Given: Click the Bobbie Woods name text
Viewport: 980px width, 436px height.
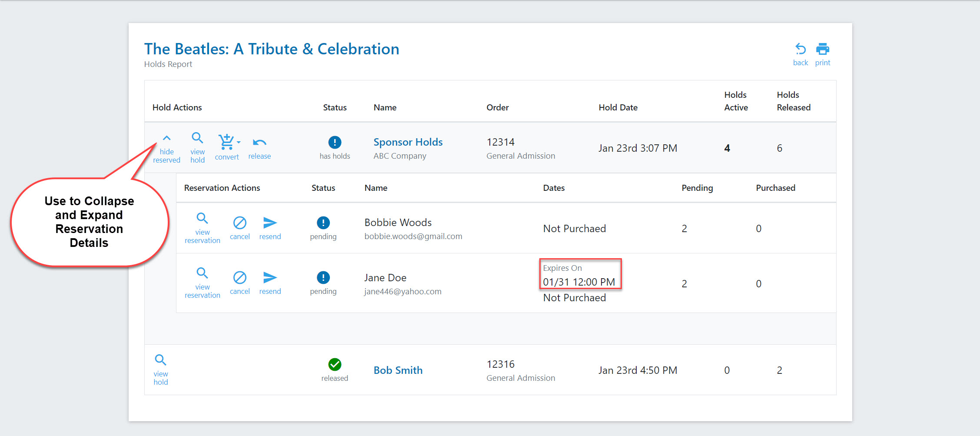Looking at the screenshot, I should (x=398, y=223).
